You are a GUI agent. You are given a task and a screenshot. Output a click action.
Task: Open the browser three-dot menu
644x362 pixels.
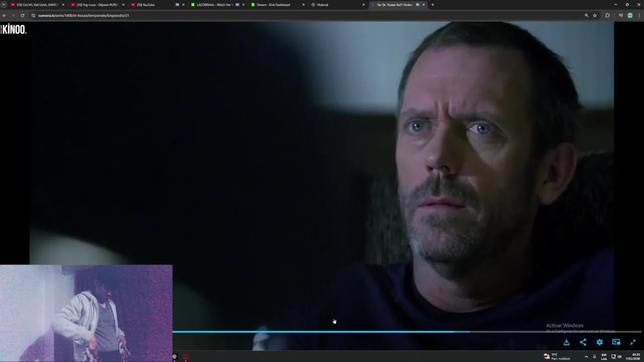coord(639,16)
